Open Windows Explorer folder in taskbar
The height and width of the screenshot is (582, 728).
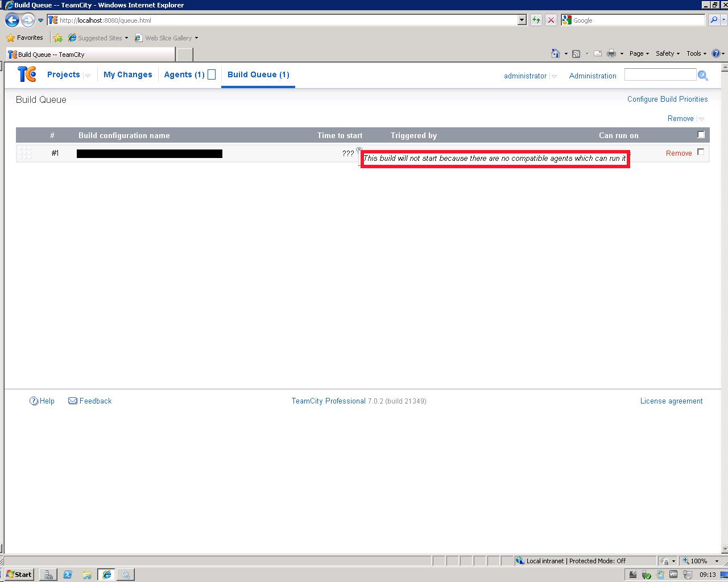tap(87, 575)
